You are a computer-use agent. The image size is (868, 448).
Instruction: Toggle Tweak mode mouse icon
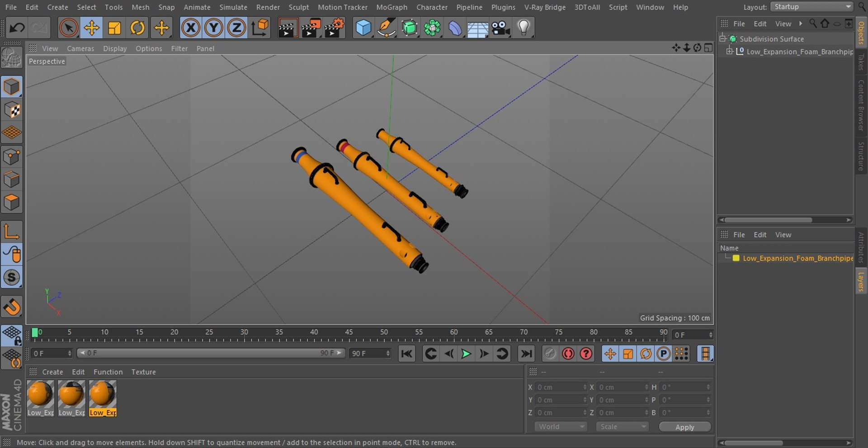tap(12, 255)
